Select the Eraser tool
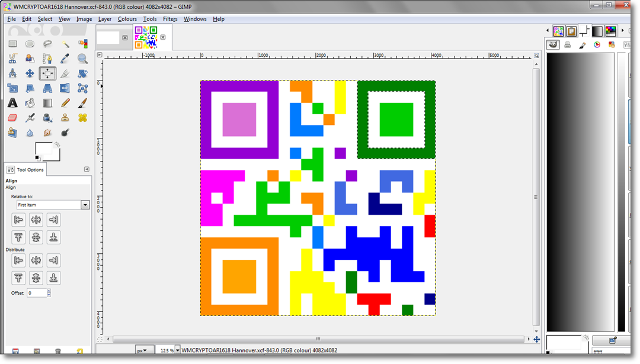This screenshot has height=364, width=640. pyautogui.click(x=12, y=118)
